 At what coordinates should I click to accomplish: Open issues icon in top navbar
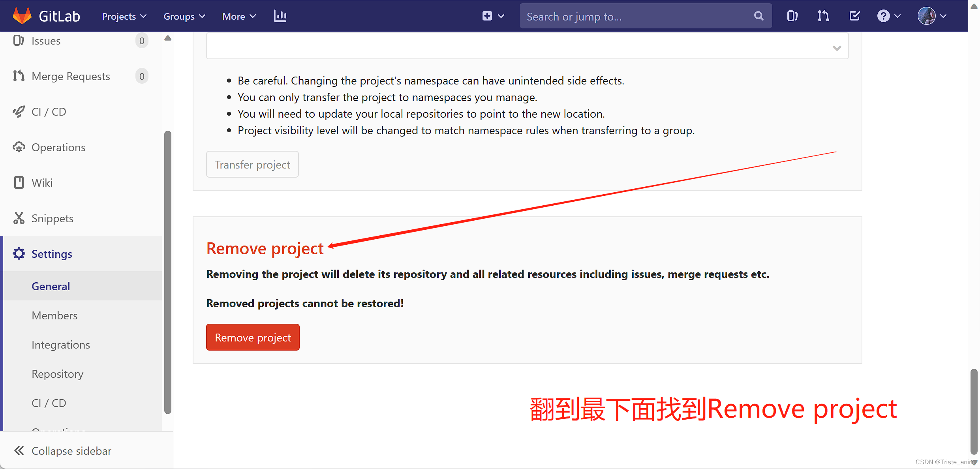click(x=792, y=16)
